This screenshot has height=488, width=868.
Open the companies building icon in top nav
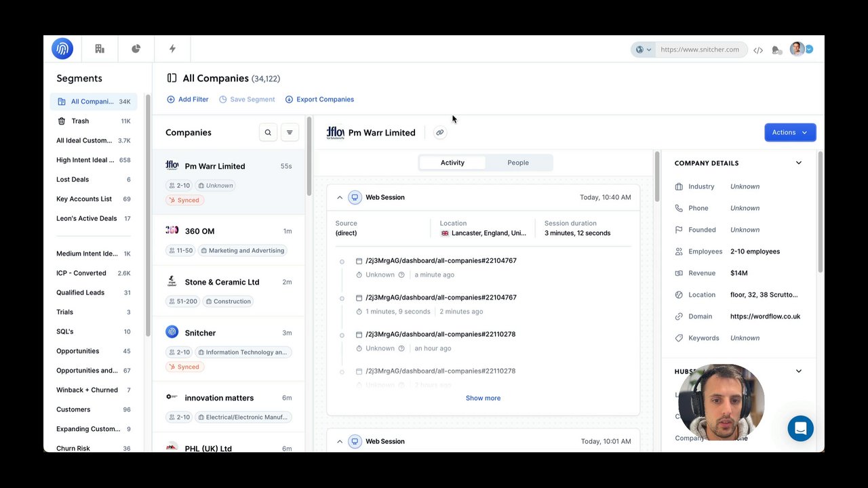point(100,49)
